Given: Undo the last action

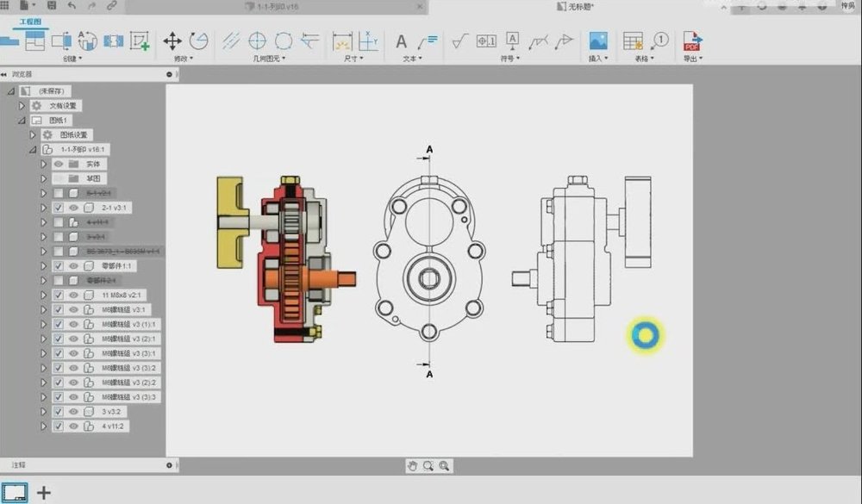Looking at the screenshot, I should pyautogui.click(x=72, y=5).
